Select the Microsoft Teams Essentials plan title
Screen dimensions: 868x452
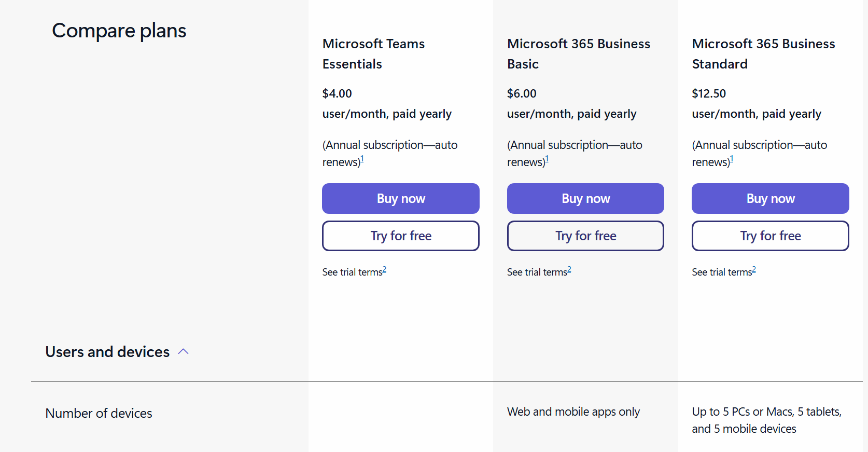373,53
